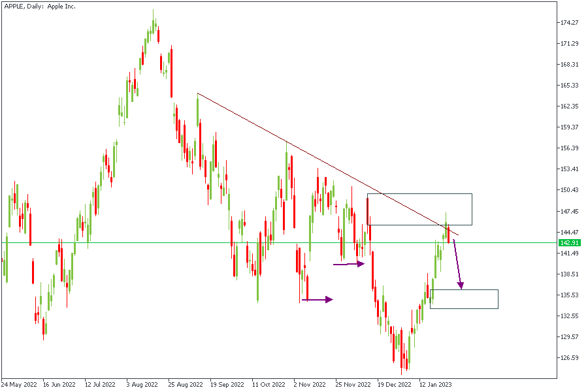Pick the 132.55 price scale label
The image size is (588, 392).
click(569, 316)
